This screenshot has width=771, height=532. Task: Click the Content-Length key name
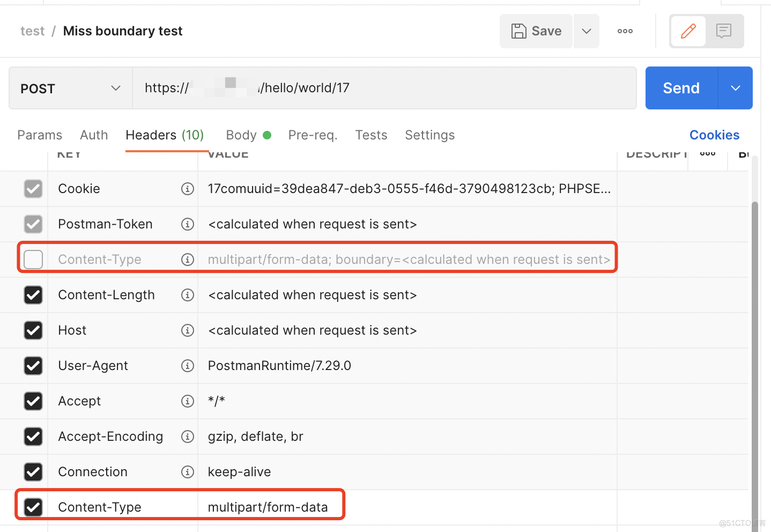(x=106, y=295)
